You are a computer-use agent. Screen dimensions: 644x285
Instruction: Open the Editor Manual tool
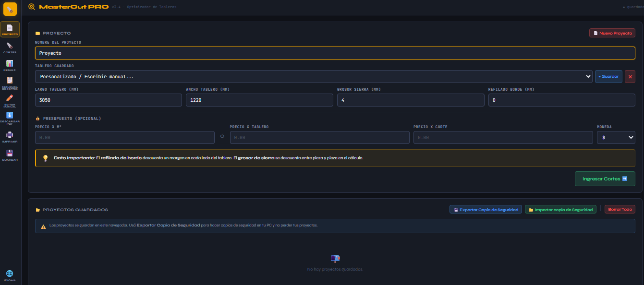point(10,101)
